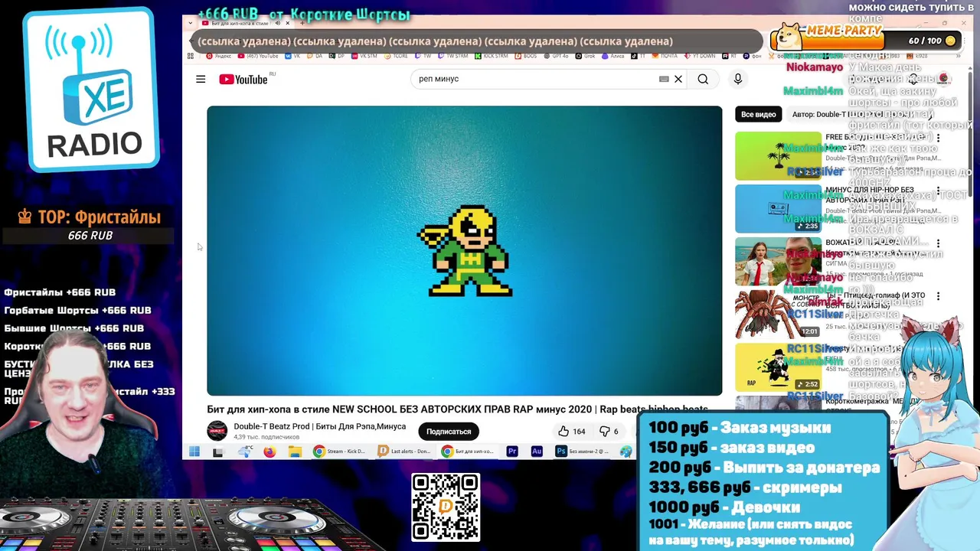Screen dimensions: 980x551
Task: Open the cassette thumbnail lasting 2:35
Action: pyautogui.click(x=778, y=209)
